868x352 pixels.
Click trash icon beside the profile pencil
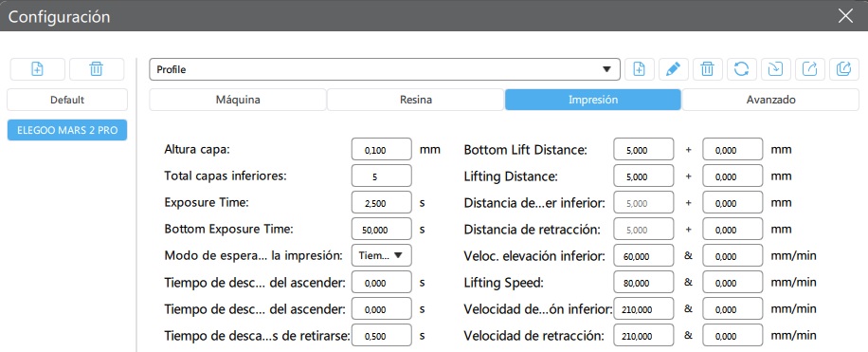point(707,69)
